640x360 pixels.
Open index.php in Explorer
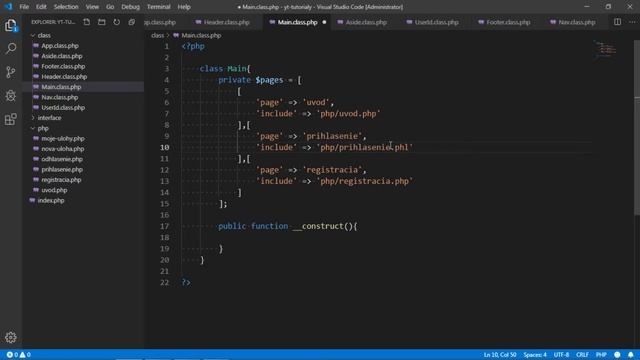(x=51, y=200)
